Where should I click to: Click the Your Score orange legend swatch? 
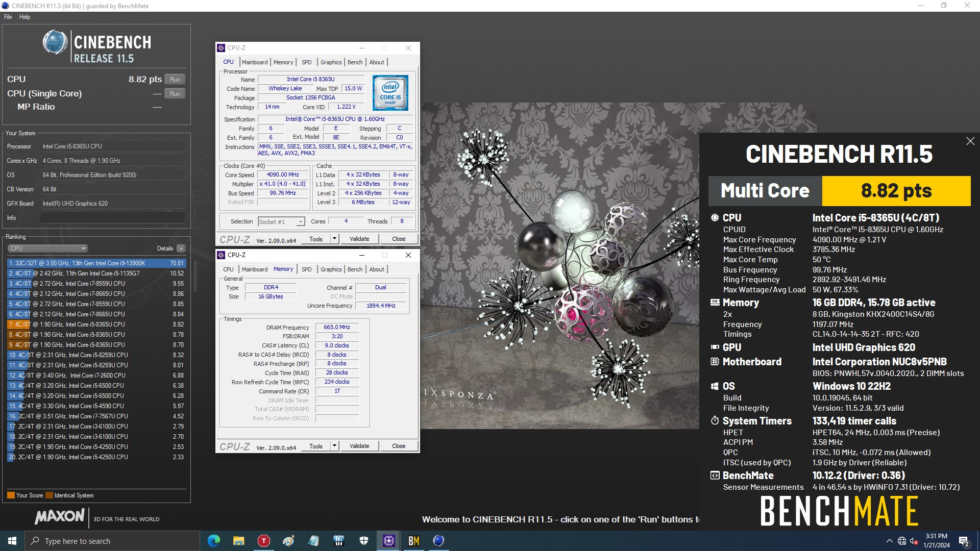pos(11,495)
